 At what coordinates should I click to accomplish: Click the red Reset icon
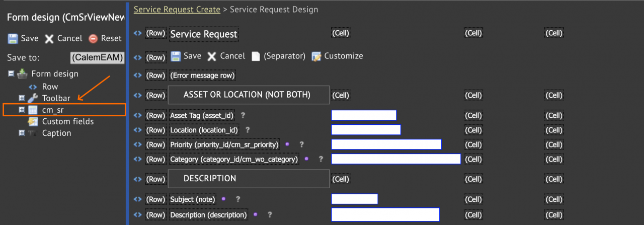[x=93, y=39]
